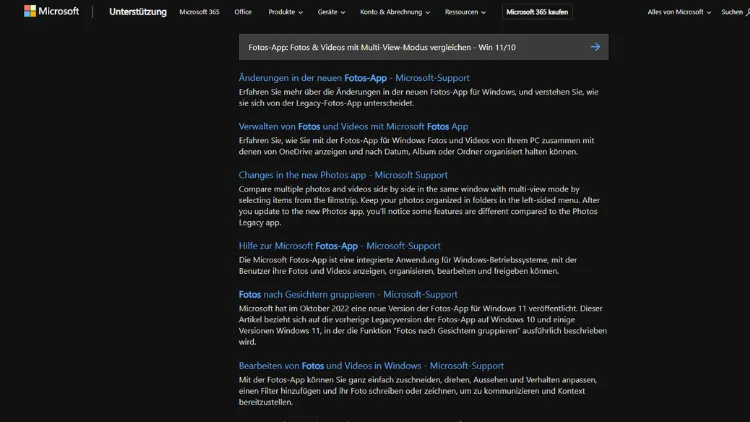Expand the Produkte dropdown

[x=286, y=12]
